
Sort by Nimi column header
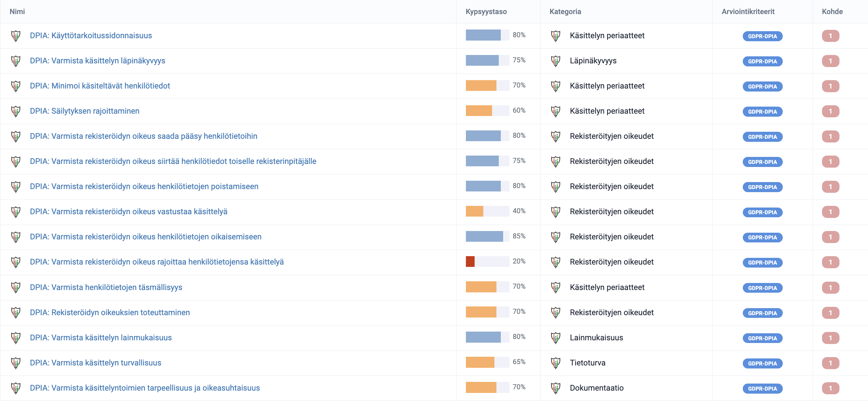pos(17,12)
